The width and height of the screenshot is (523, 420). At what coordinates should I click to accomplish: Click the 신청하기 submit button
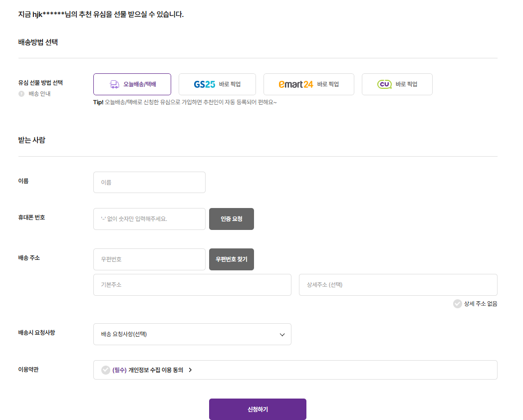click(x=258, y=410)
